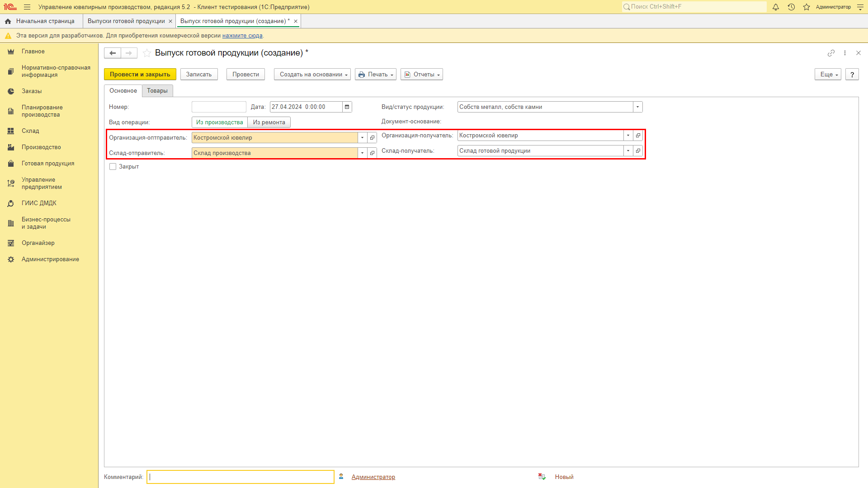Click the warning triangle icon in banner

click(x=8, y=36)
